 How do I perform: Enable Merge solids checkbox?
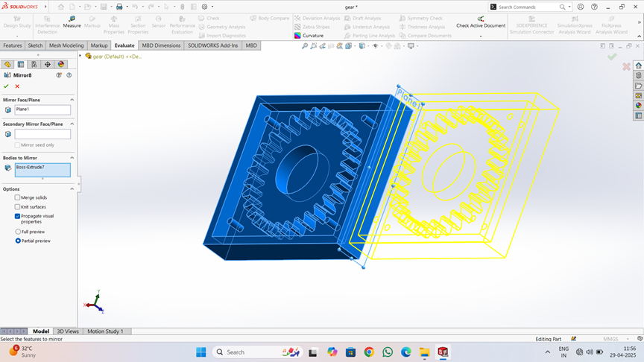(17, 197)
